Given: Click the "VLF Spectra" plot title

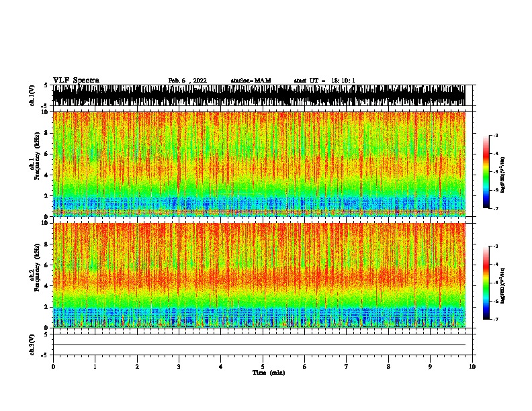Looking at the screenshot, I should coord(76,80).
